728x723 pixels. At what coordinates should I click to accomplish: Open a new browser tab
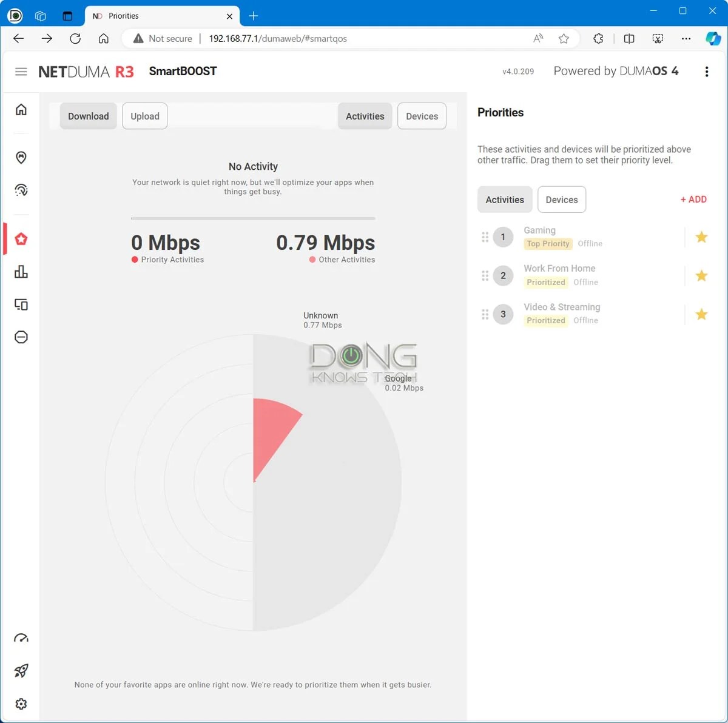point(254,16)
